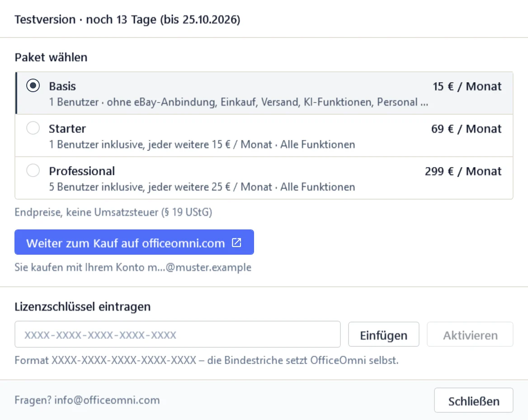Close the dialog with Schließen

click(x=473, y=401)
